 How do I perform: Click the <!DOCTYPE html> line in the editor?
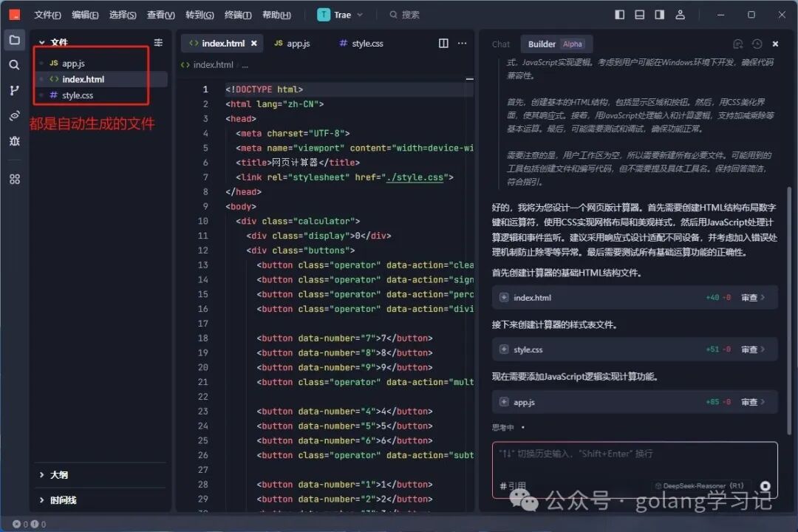[x=264, y=89]
